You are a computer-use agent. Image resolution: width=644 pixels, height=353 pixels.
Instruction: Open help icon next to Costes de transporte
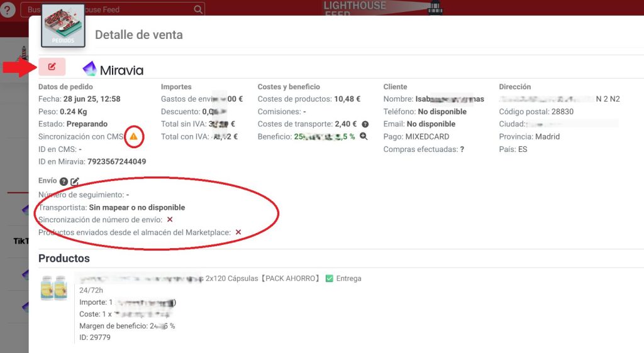(x=365, y=124)
